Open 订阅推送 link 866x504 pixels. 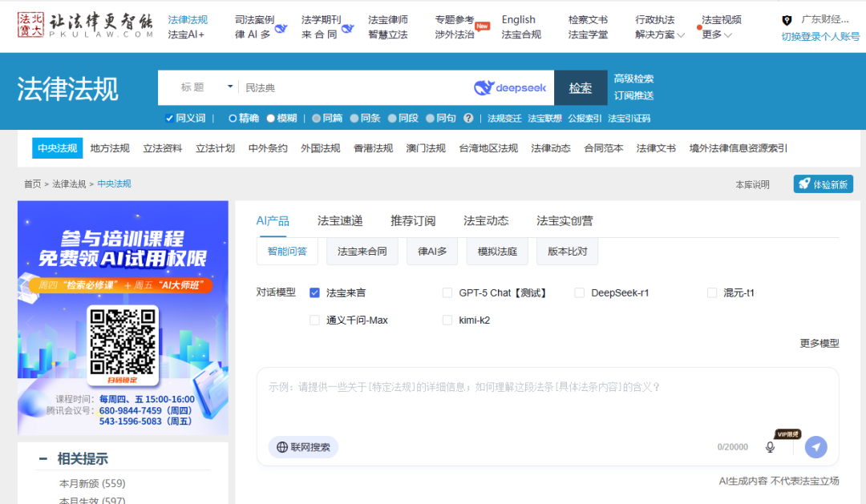(x=633, y=95)
